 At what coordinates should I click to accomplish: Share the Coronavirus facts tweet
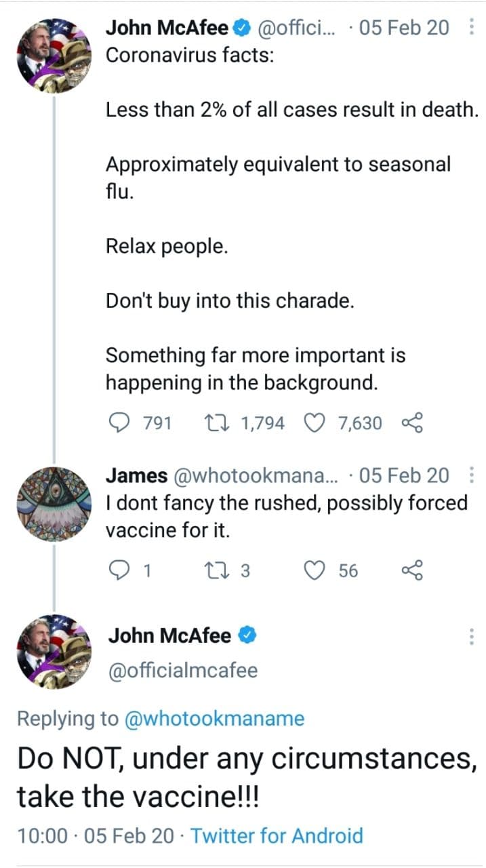[411, 424]
